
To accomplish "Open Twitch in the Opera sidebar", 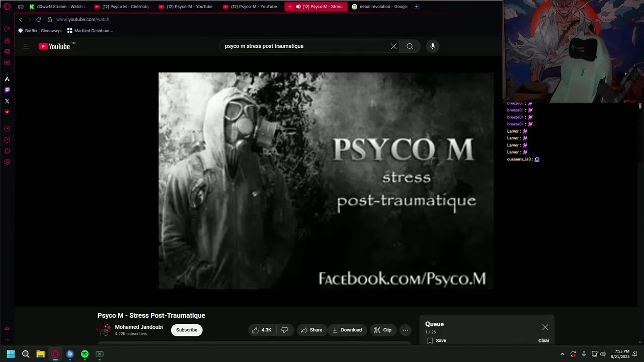I will [x=7, y=90].
